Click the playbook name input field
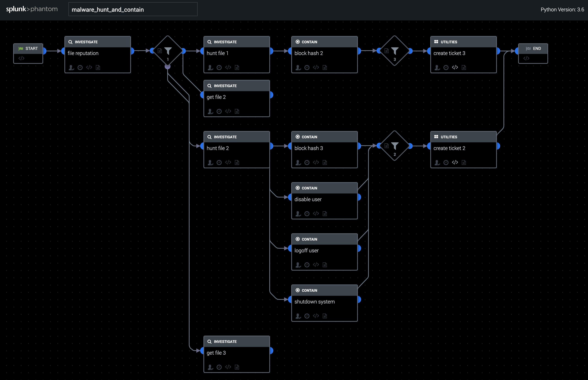Viewport: 588px width, 380px height. [133, 10]
